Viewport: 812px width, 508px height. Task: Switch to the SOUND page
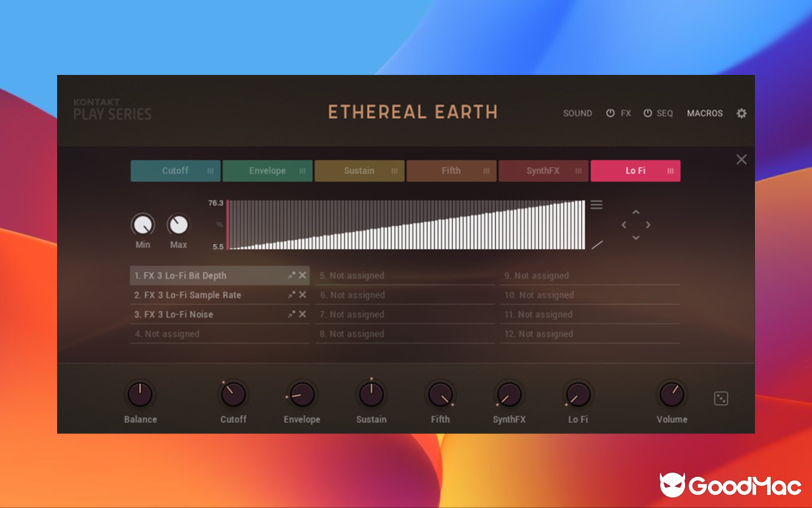577,113
